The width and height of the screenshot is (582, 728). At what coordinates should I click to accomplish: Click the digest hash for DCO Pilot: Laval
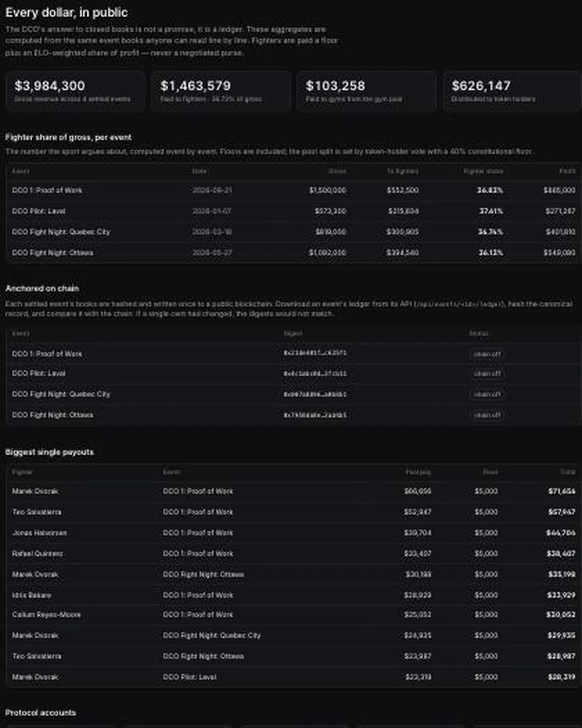315,374
